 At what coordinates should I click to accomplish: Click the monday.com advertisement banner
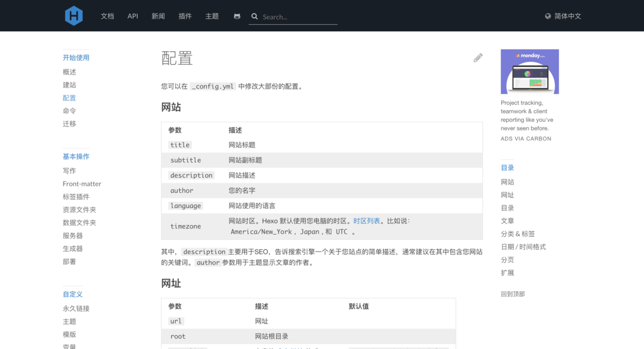tap(529, 71)
